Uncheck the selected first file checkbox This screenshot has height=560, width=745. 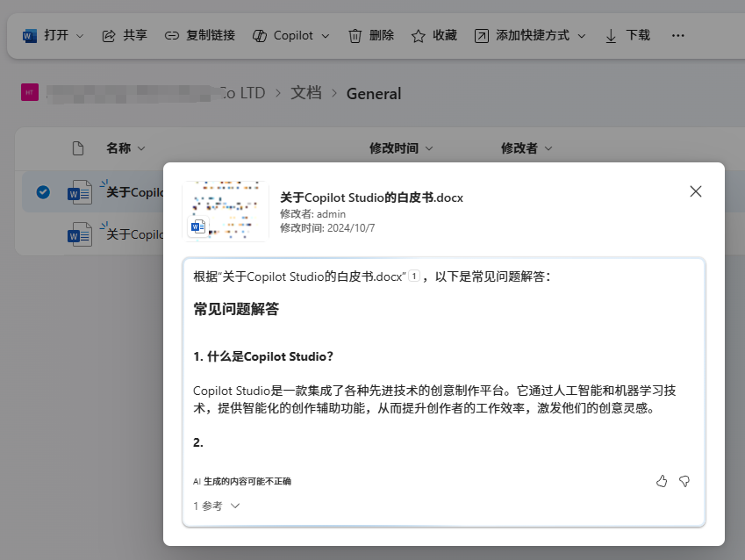click(43, 192)
